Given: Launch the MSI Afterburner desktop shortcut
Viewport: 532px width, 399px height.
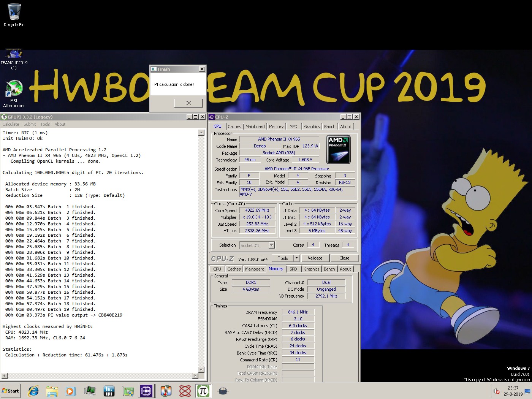Looking at the screenshot, I should [x=14, y=94].
